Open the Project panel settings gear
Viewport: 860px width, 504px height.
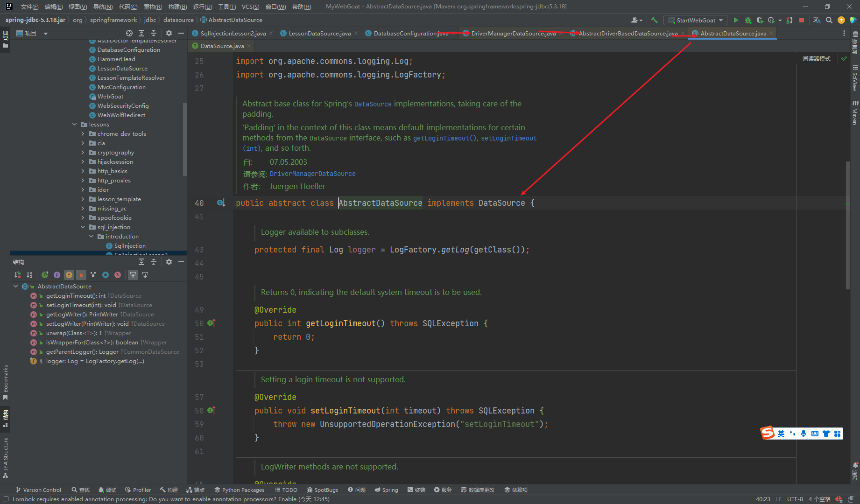point(169,33)
